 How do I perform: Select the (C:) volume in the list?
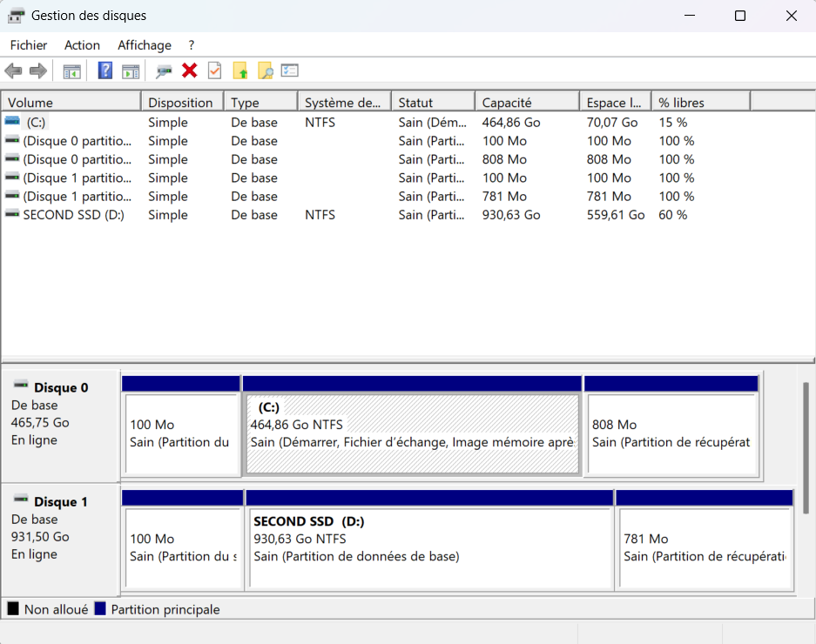click(36, 123)
